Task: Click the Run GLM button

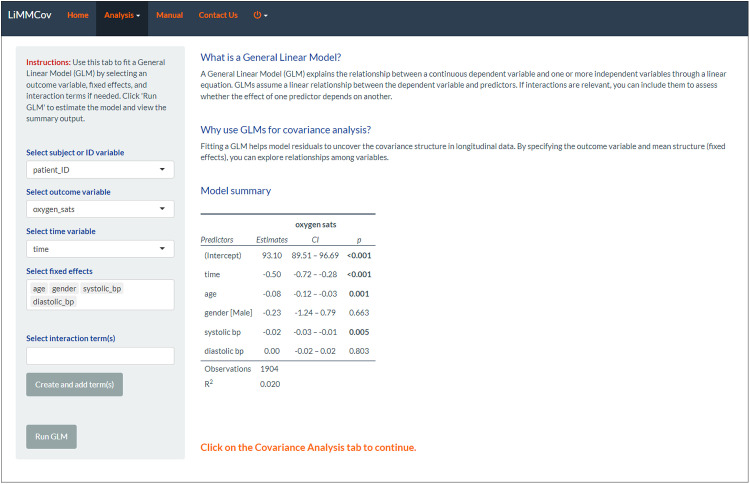Action: point(51,437)
